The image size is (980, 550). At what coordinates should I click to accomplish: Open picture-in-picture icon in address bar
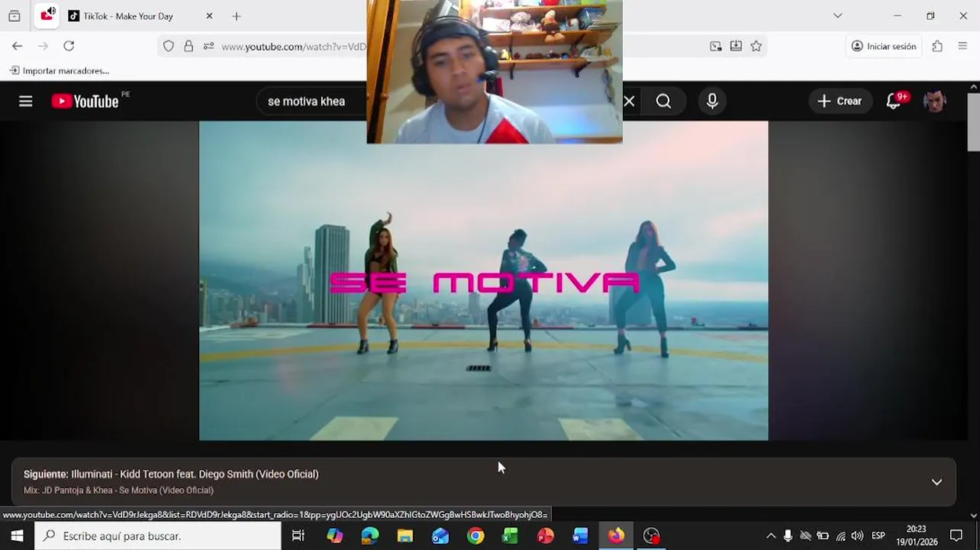715,46
